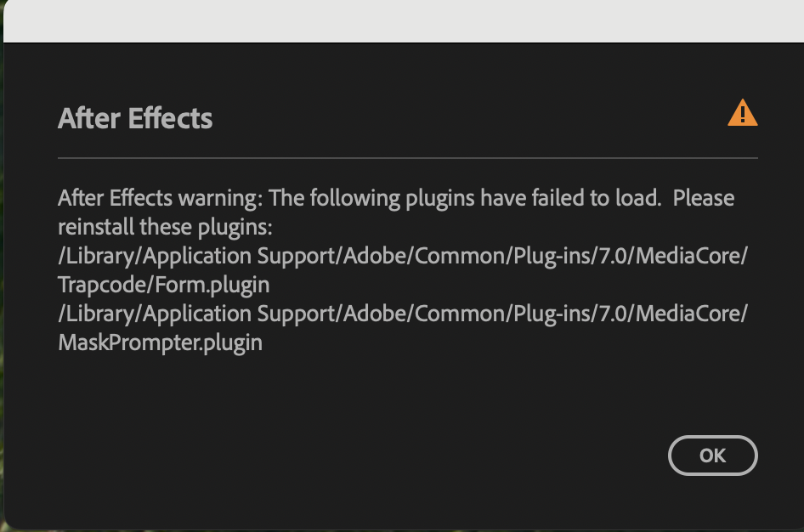Click the "reinstall these plugins:" text line
The image size is (804, 532).
[x=165, y=228]
